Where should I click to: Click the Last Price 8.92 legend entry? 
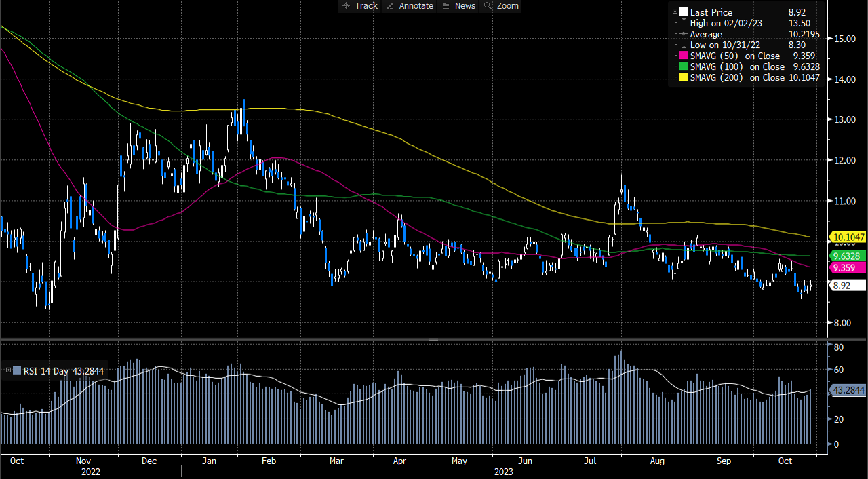[712, 12]
